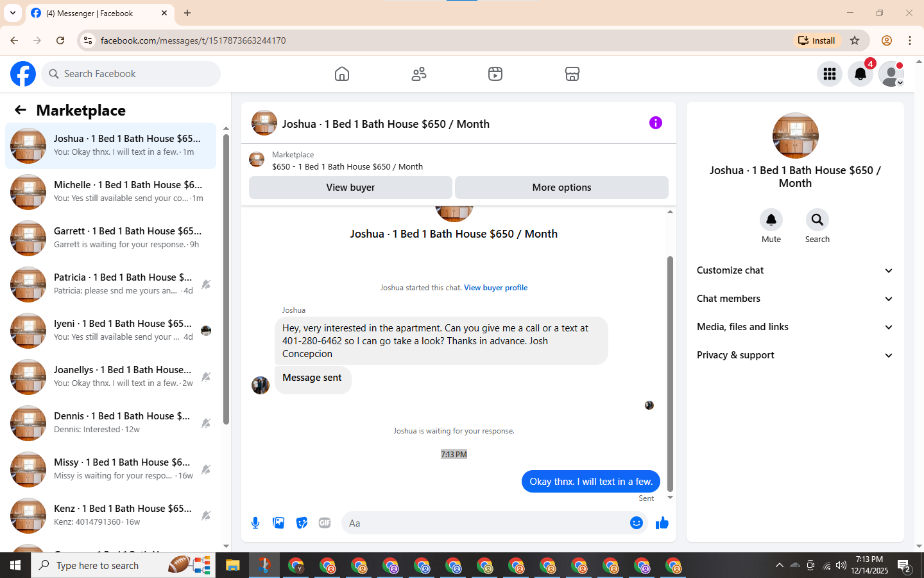Expand Privacy & support section

(795, 355)
